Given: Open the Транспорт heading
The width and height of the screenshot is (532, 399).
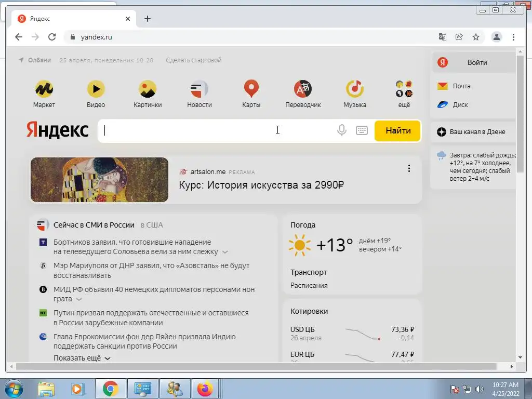Looking at the screenshot, I should (309, 272).
